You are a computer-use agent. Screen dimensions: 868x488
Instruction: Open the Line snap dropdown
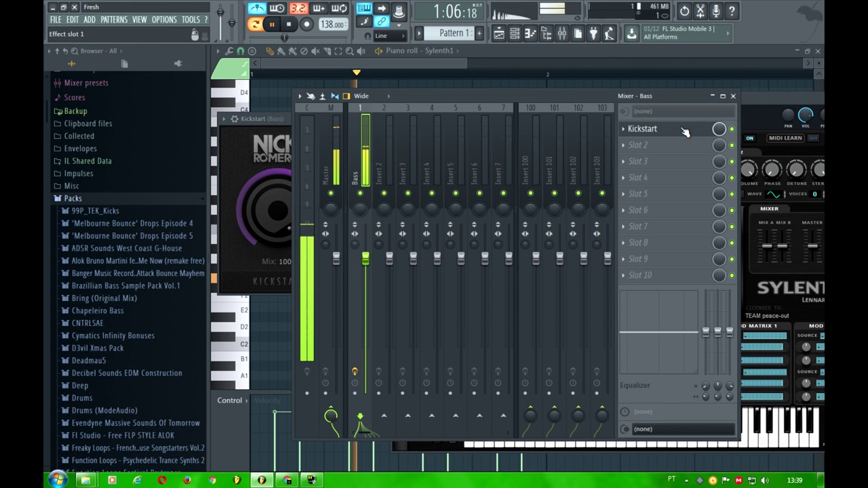click(391, 36)
